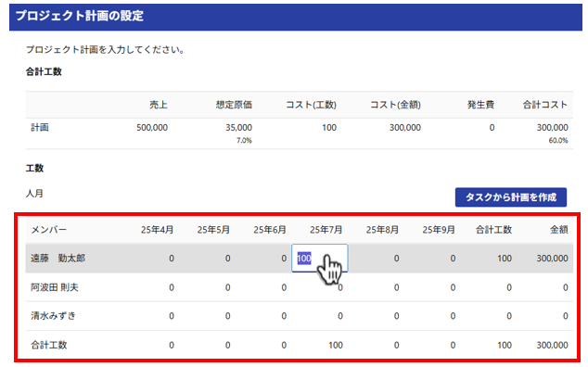Click 合計工数 value 100 for 遠藤 勤太郎

505,259
